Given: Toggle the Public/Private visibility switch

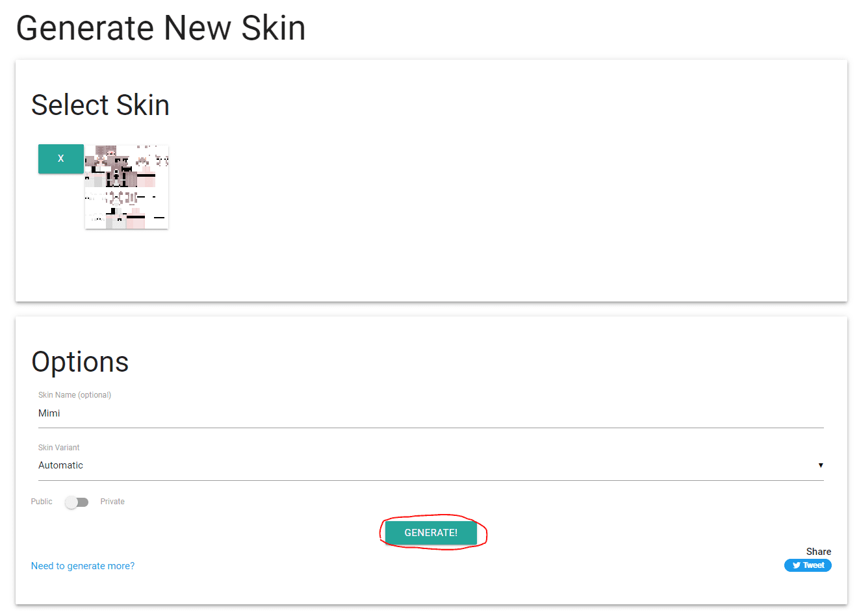Looking at the screenshot, I should point(77,502).
